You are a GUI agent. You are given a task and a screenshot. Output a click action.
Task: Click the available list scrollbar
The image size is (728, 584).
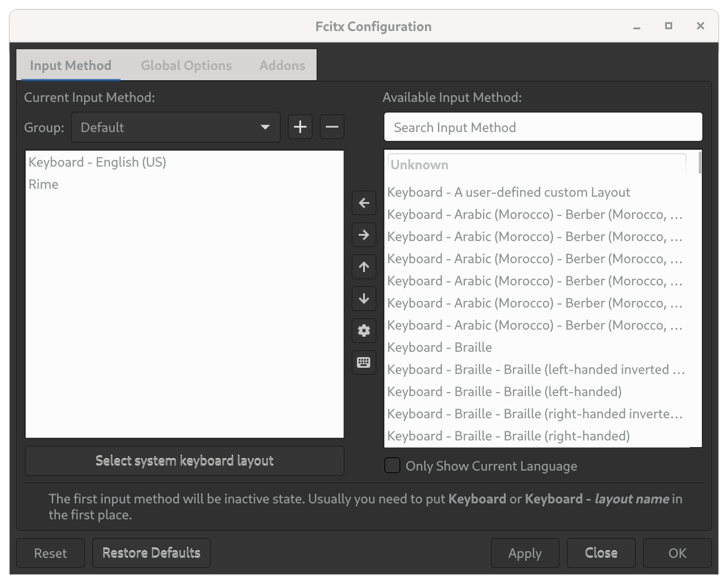[x=700, y=163]
